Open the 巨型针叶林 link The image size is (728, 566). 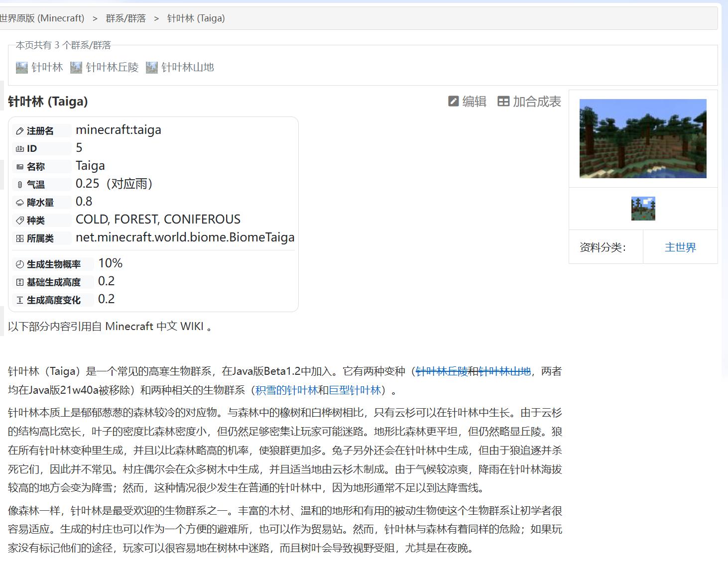(355, 390)
